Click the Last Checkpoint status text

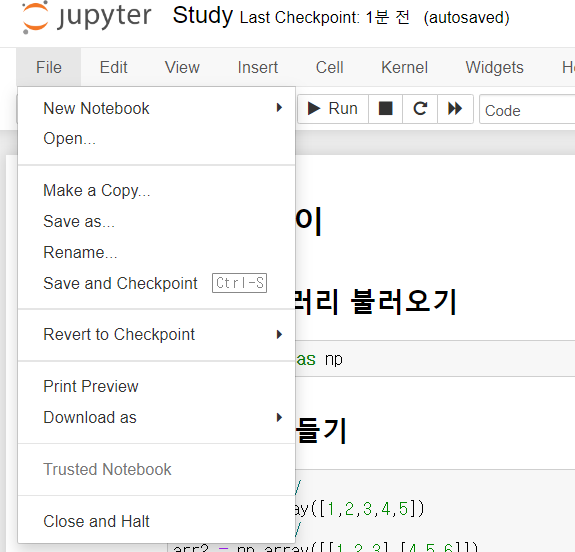point(325,17)
